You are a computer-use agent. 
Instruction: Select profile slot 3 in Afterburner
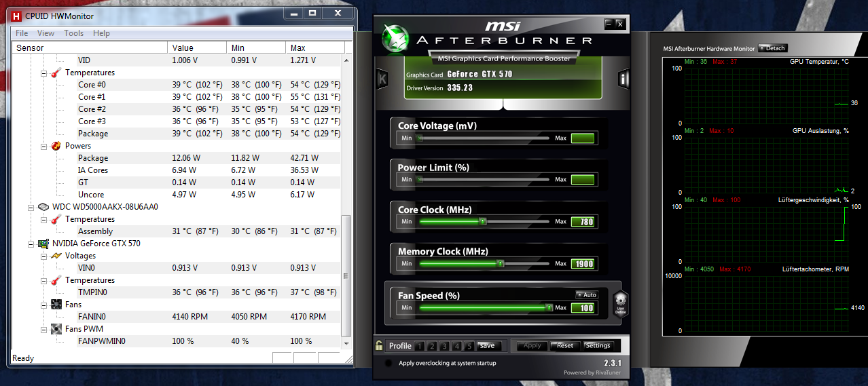click(x=444, y=346)
